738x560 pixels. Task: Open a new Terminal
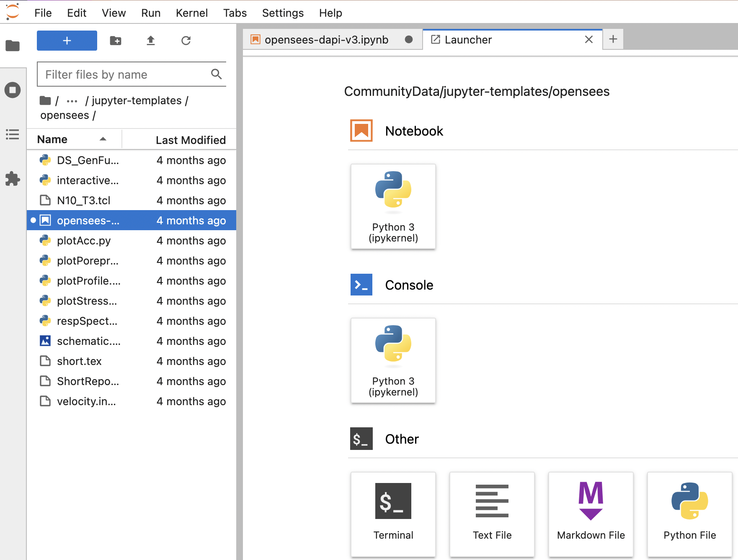coord(393,514)
